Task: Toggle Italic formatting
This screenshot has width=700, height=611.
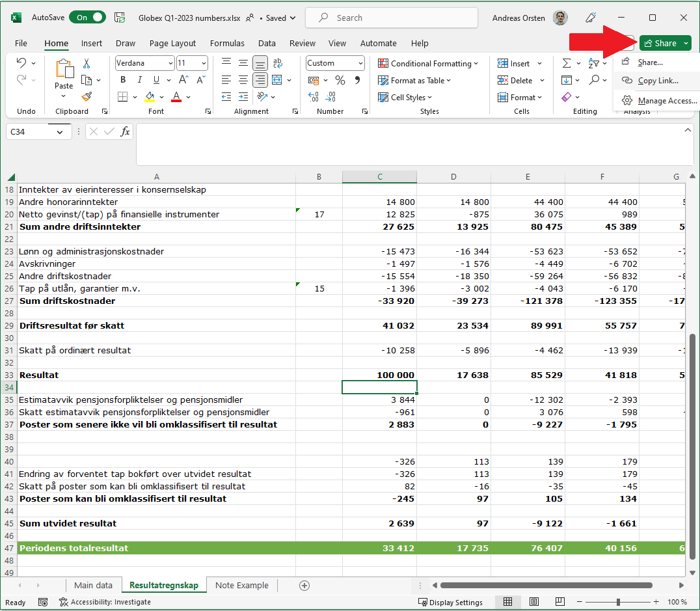Action: click(140, 80)
